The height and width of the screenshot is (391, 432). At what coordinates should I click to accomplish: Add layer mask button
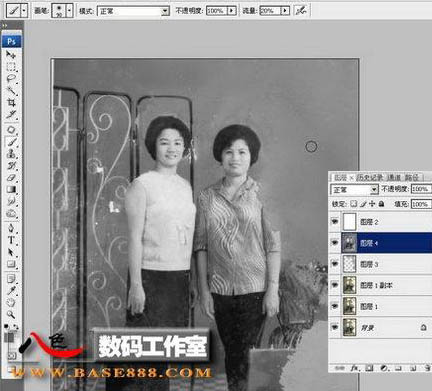pyautogui.click(x=369, y=368)
